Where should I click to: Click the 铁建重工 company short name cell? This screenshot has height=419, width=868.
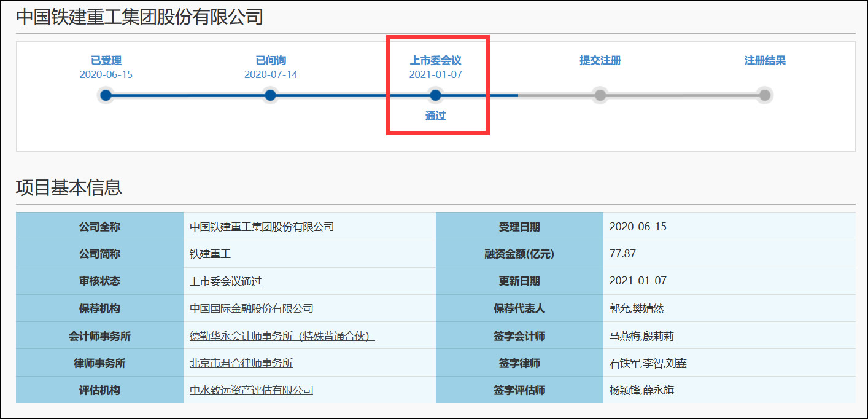[x=209, y=253]
